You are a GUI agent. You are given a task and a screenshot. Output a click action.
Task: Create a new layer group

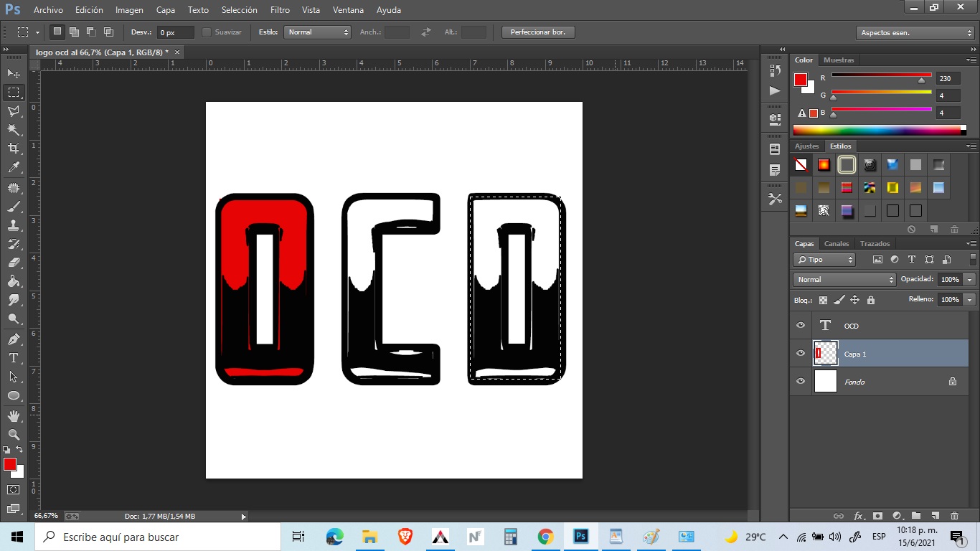tap(915, 515)
